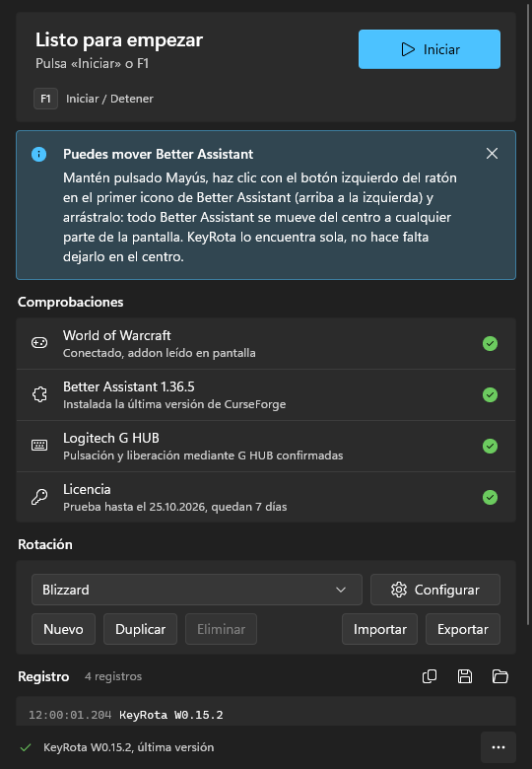Open the three-dots more options menu

point(499,747)
